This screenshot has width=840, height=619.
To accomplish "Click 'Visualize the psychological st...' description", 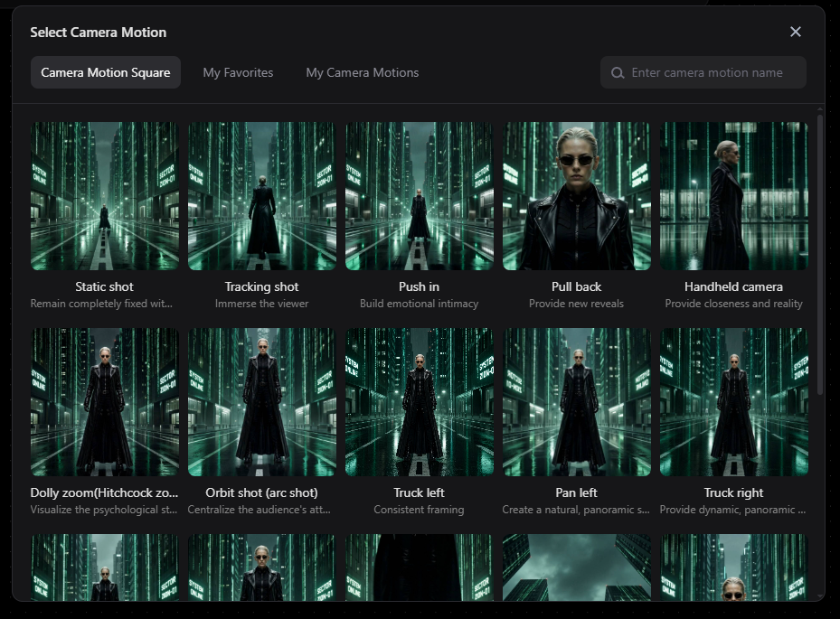I will click(x=104, y=510).
